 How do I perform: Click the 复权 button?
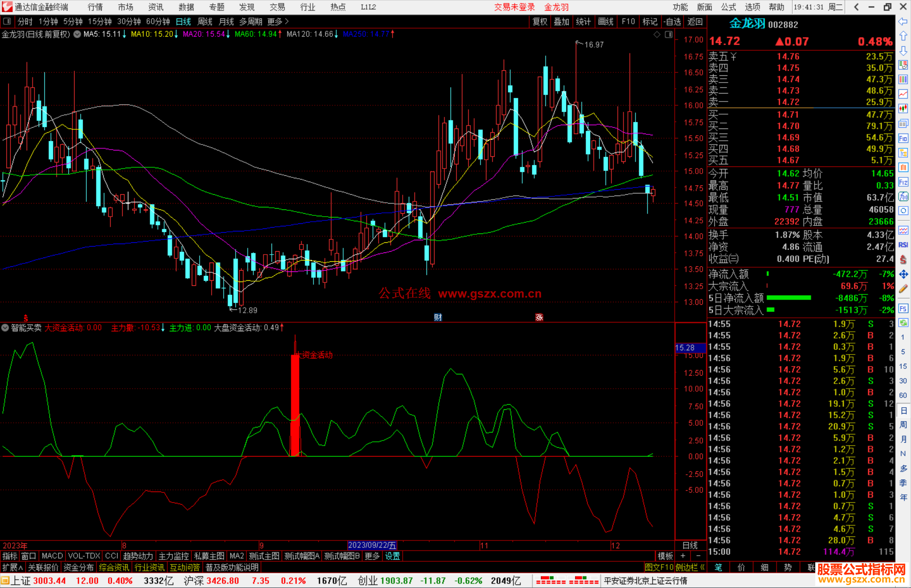539,21
